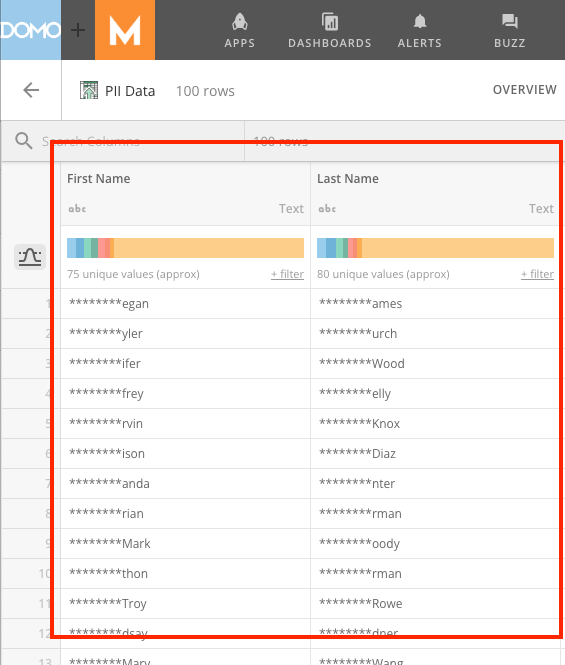Open the orange M company logo

[x=125, y=30]
